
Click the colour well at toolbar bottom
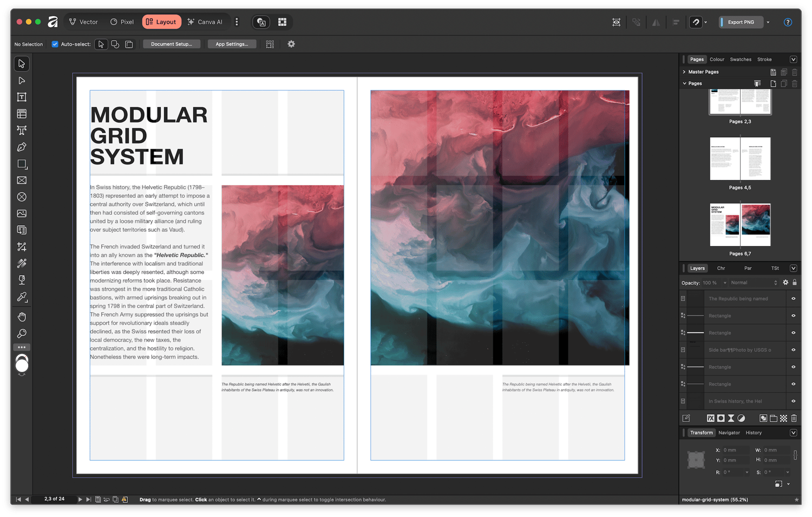click(x=22, y=365)
